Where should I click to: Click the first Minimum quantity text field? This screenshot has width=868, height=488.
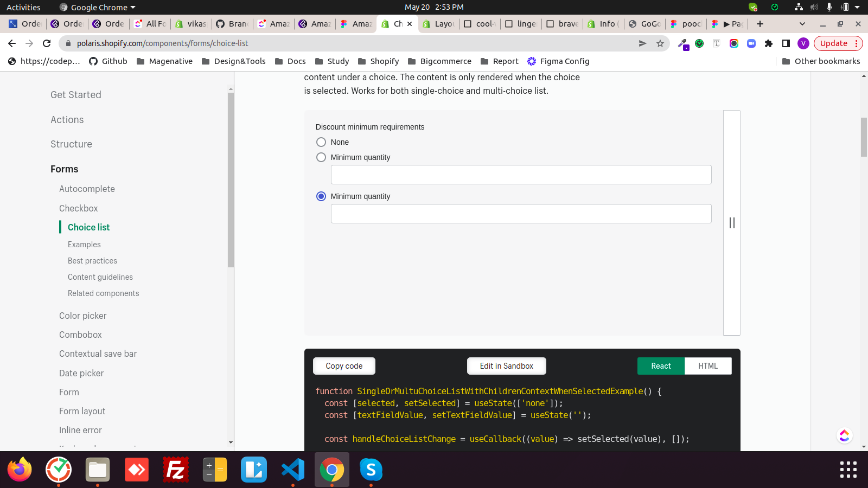(521, 175)
